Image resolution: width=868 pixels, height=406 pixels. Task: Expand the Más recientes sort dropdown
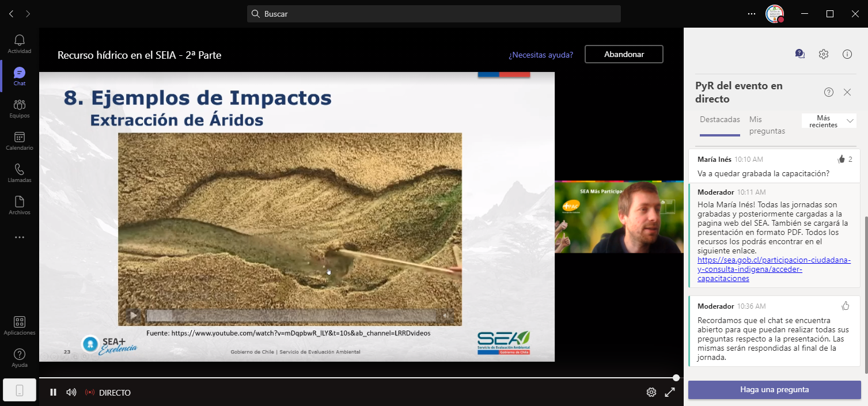829,121
